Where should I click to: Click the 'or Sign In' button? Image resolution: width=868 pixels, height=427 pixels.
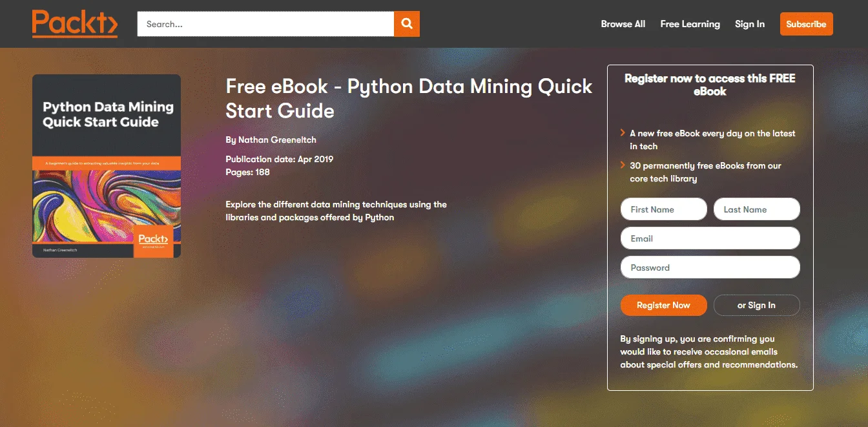[x=757, y=305]
